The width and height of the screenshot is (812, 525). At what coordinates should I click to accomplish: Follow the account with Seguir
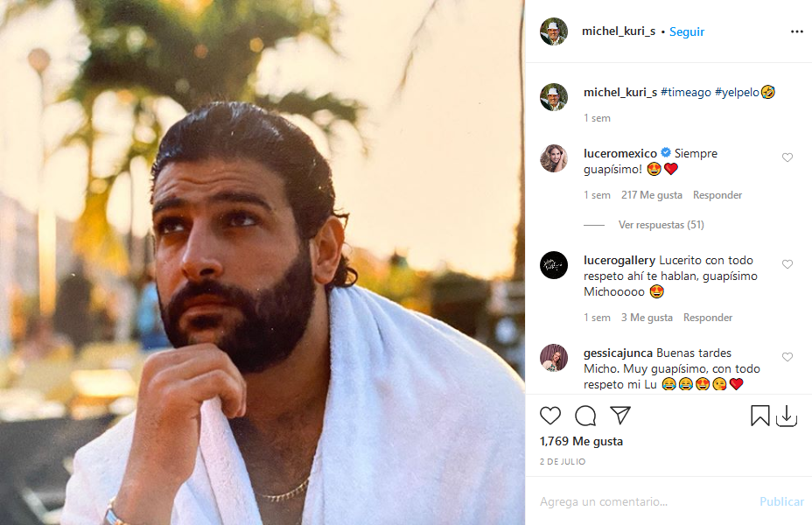pos(687,31)
